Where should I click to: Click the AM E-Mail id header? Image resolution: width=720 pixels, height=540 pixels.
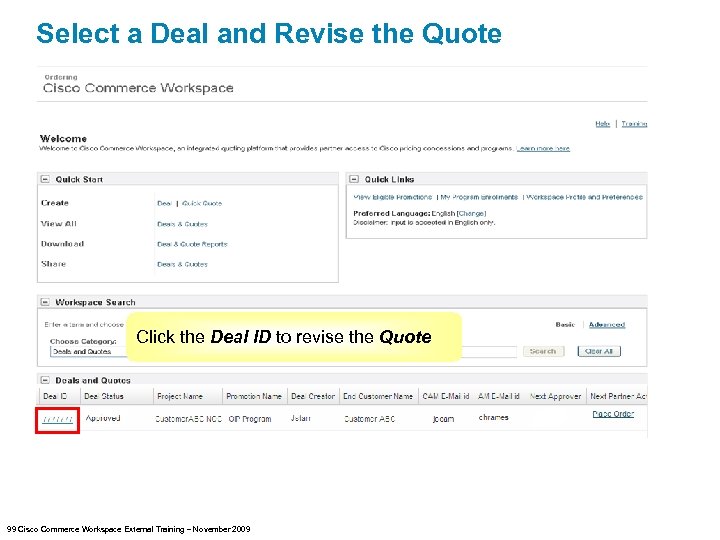pyautogui.click(x=499, y=396)
